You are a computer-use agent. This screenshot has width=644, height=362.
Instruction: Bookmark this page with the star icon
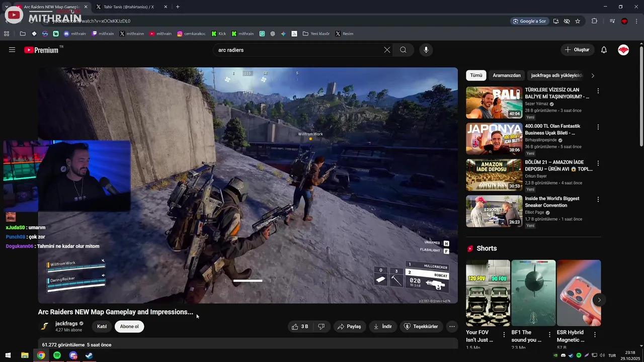point(578,21)
